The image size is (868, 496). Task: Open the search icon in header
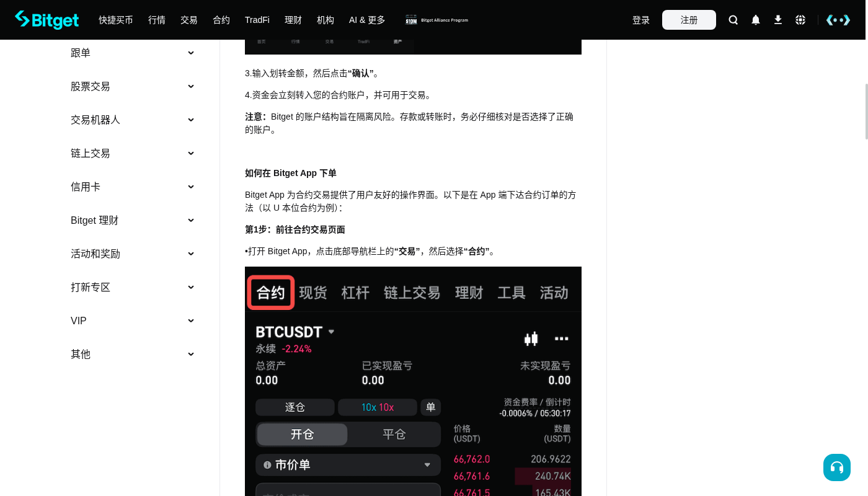click(733, 20)
